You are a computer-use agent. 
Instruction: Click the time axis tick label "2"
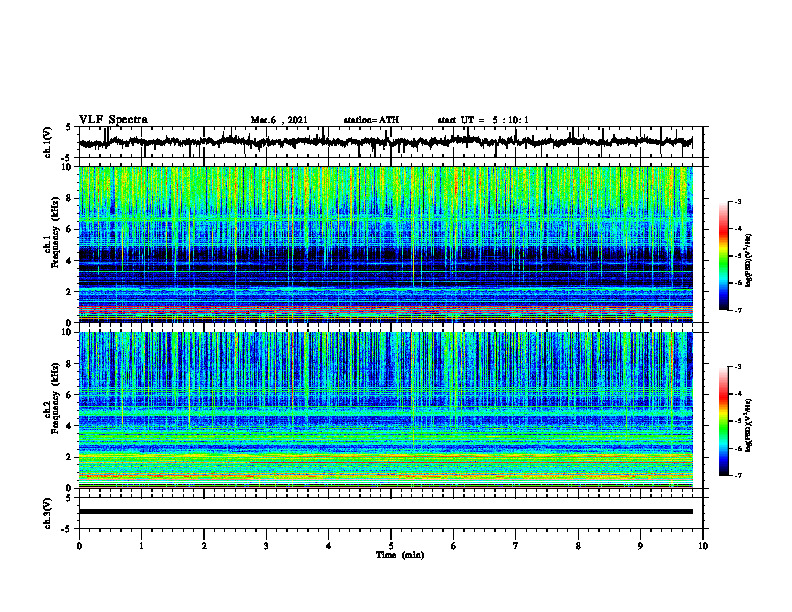(x=204, y=545)
